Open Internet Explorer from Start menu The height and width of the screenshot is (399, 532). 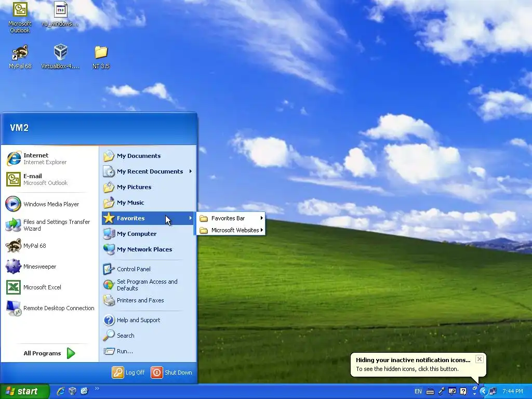click(x=49, y=158)
